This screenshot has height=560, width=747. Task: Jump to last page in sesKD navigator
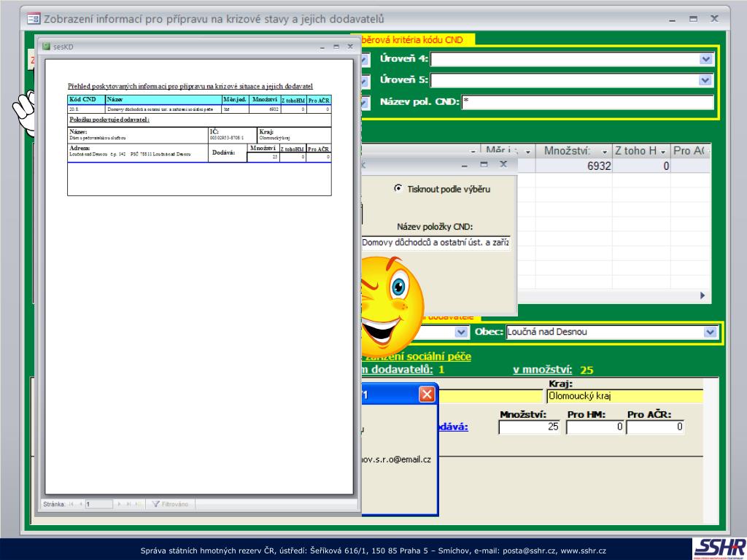pyautogui.click(x=128, y=504)
